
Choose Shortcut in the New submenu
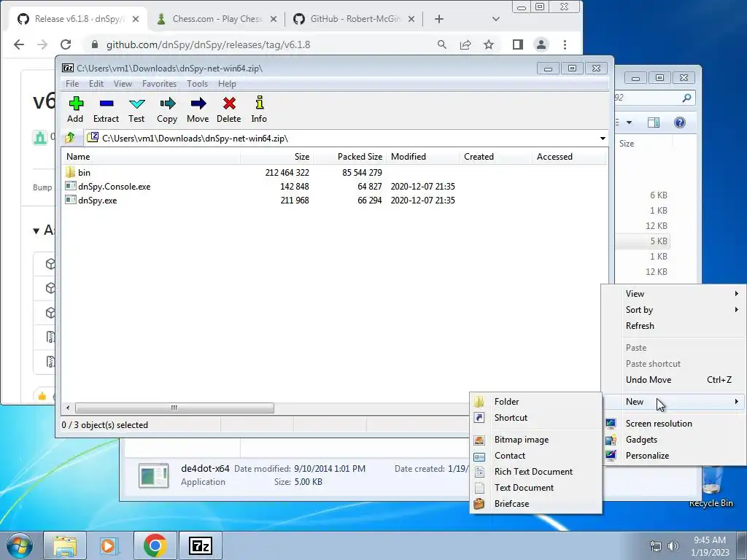pyautogui.click(x=535, y=418)
